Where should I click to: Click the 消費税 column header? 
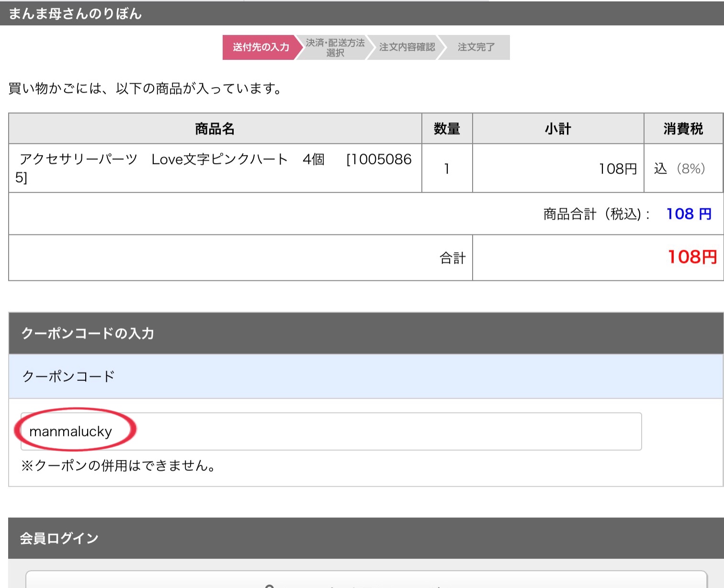point(683,129)
